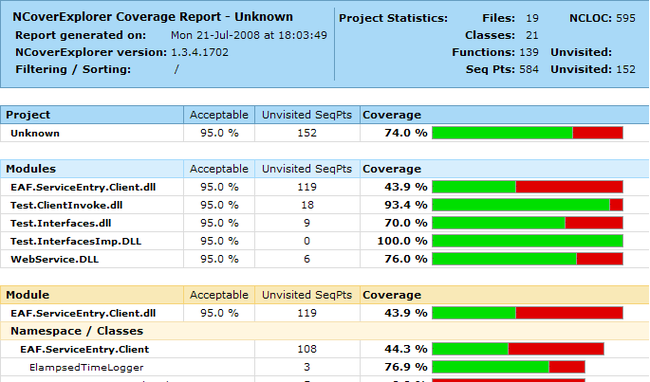Open Test.InterfacesImp.DLL module
The width and height of the screenshot is (650, 382).
(x=76, y=241)
